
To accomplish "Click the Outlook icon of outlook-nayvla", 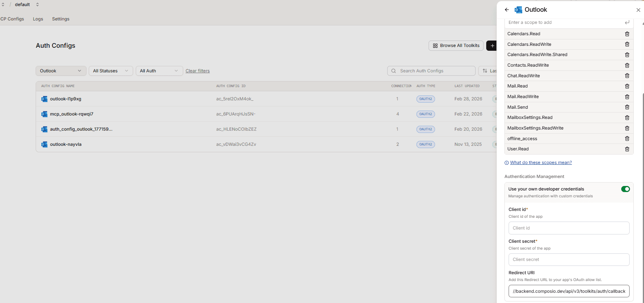I will click(44, 144).
